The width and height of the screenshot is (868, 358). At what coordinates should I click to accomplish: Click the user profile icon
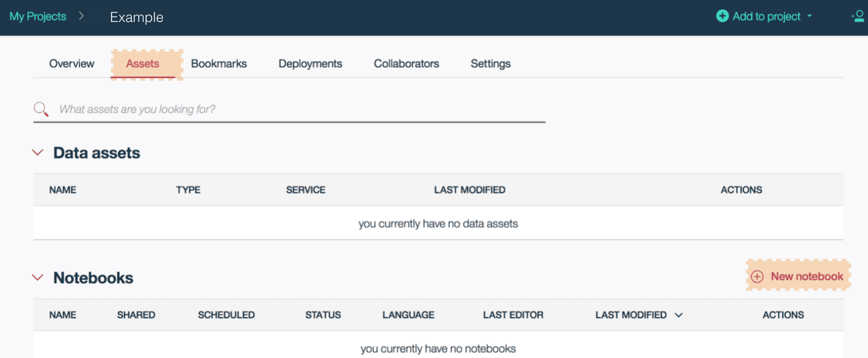pyautogui.click(x=859, y=16)
